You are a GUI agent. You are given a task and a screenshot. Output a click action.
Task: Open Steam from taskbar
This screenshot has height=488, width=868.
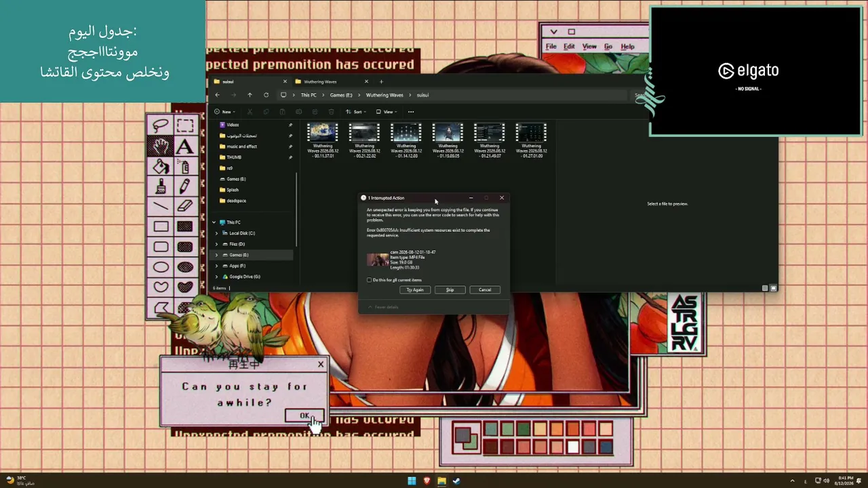[x=456, y=481]
